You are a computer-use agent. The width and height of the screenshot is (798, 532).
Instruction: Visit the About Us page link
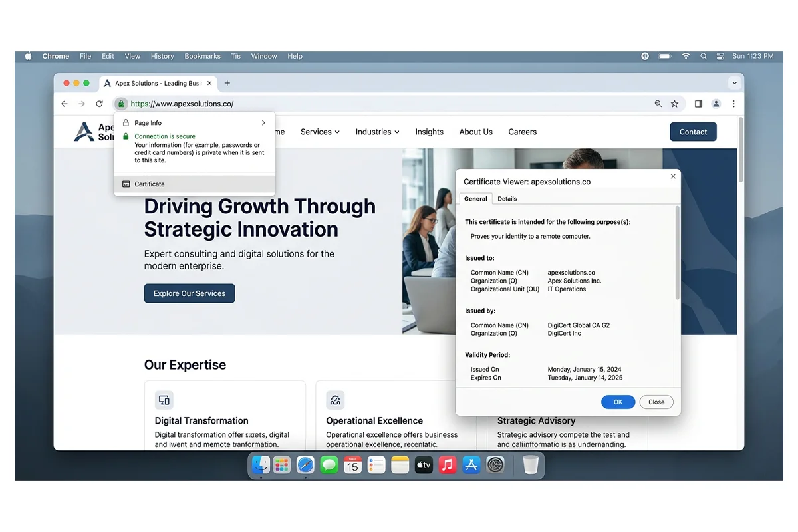(x=476, y=132)
